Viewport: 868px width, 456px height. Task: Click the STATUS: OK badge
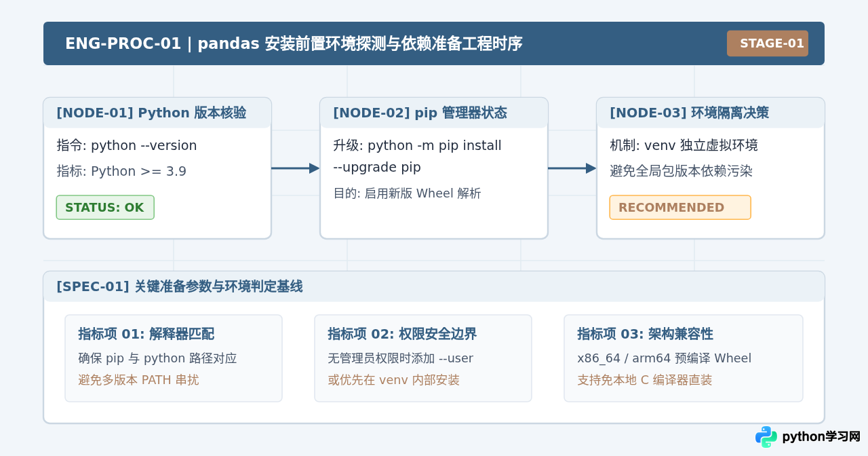point(105,208)
